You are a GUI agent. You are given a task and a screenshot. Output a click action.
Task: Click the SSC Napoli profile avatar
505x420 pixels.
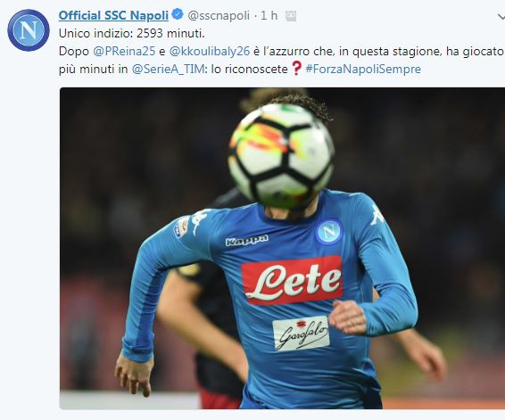tap(29, 30)
